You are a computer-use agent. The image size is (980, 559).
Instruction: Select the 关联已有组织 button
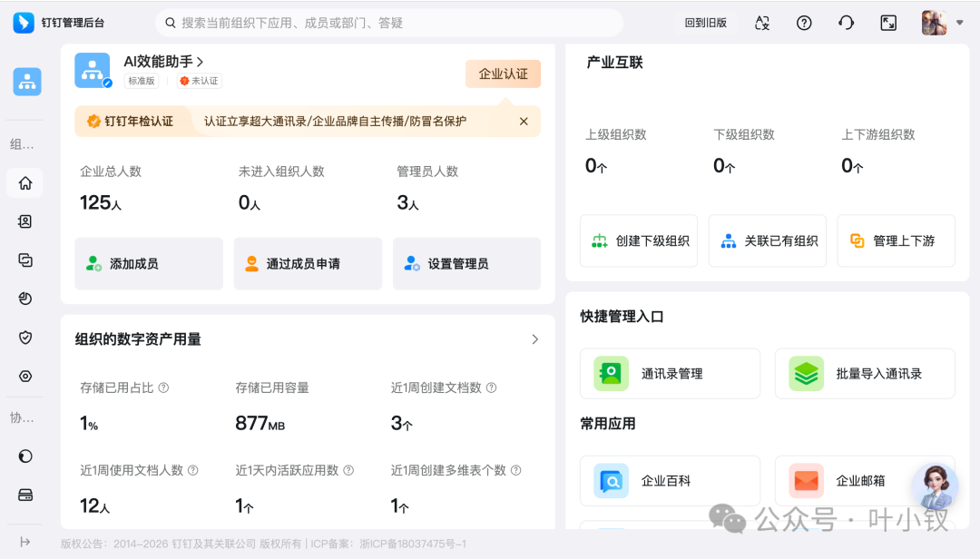768,240
